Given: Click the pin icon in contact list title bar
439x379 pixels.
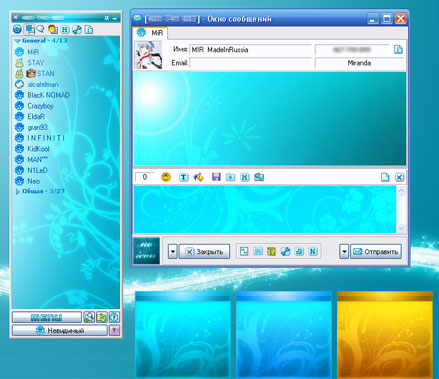Looking at the screenshot, I should coord(107,18).
